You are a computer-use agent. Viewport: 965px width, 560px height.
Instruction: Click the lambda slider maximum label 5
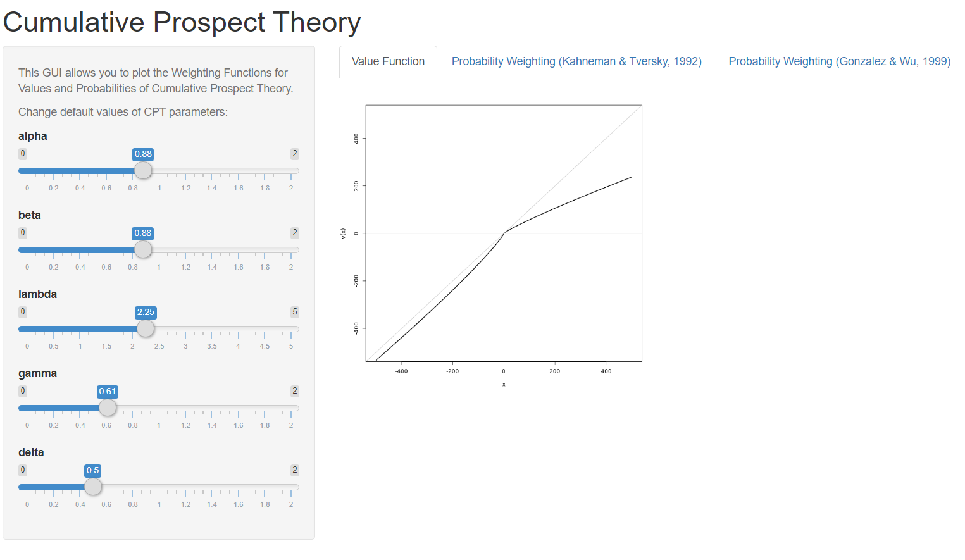coord(294,312)
